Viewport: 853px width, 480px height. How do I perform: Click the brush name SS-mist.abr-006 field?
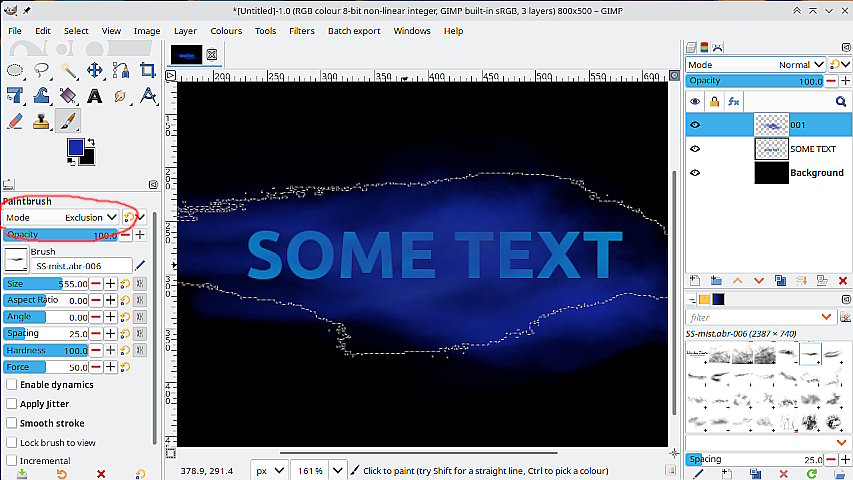pyautogui.click(x=81, y=266)
